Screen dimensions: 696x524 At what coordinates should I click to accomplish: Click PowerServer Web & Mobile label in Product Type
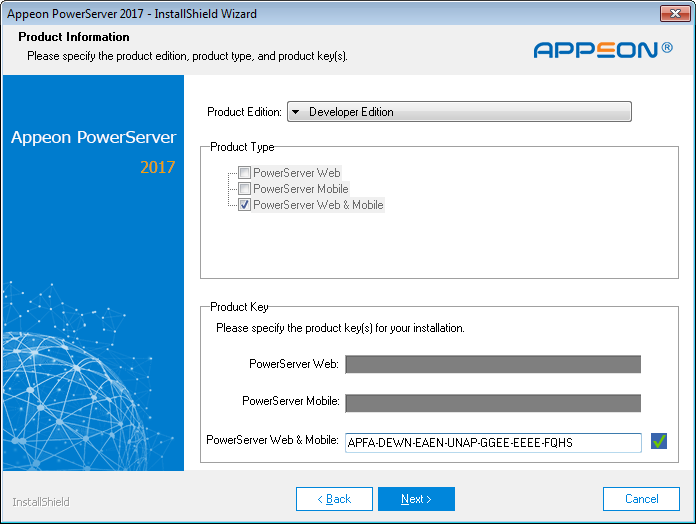(x=318, y=205)
